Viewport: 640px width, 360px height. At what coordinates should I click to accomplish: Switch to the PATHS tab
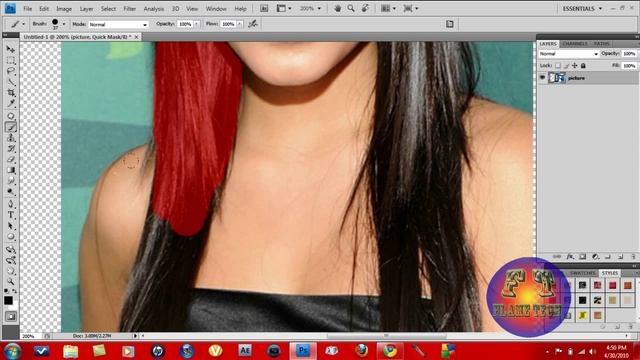click(x=602, y=43)
